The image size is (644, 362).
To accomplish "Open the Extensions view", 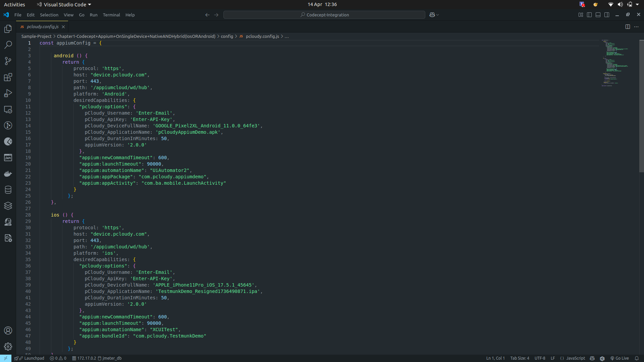I will coord(8,77).
